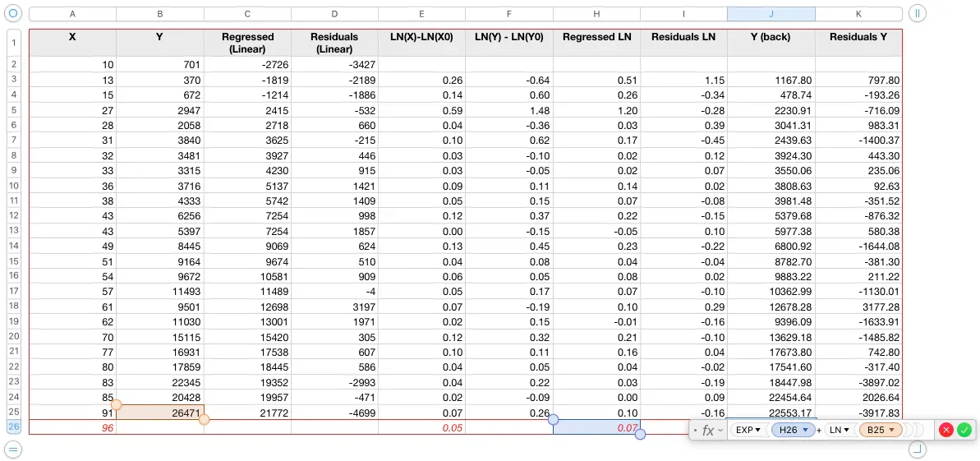Screen dimensions: 980x461
Task: Click the cell containing 3177.28
Action: click(858, 307)
